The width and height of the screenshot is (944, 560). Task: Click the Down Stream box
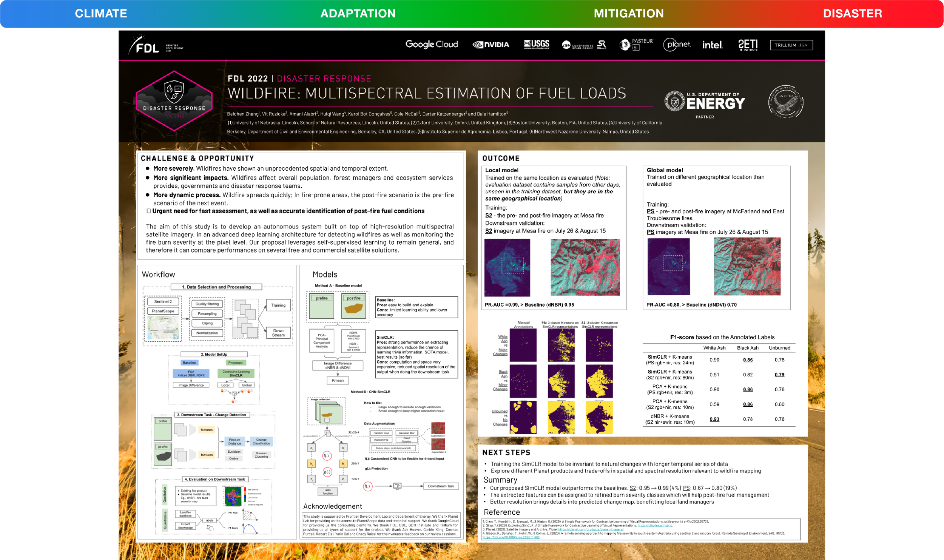point(278,333)
